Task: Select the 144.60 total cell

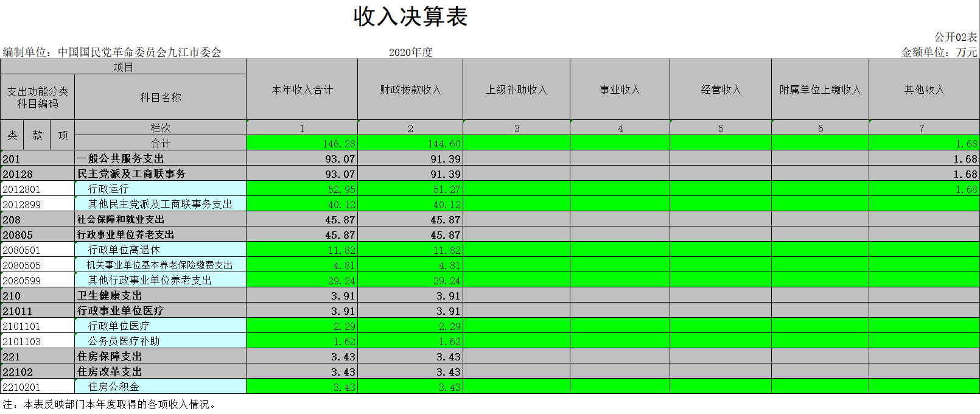Action: (410, 144)
